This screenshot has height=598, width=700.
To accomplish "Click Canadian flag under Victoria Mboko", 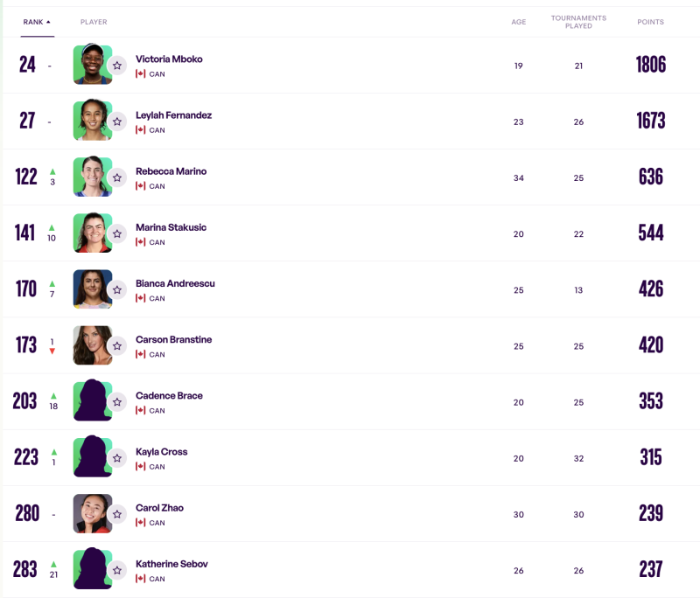I will [140, 74].
